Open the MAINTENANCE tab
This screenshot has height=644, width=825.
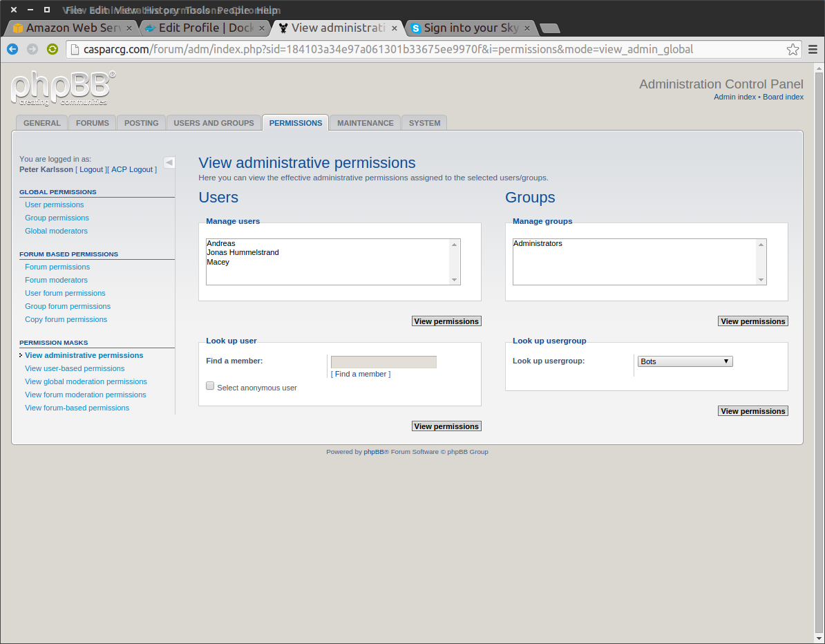pyautogui.click(x=365, y=123)
